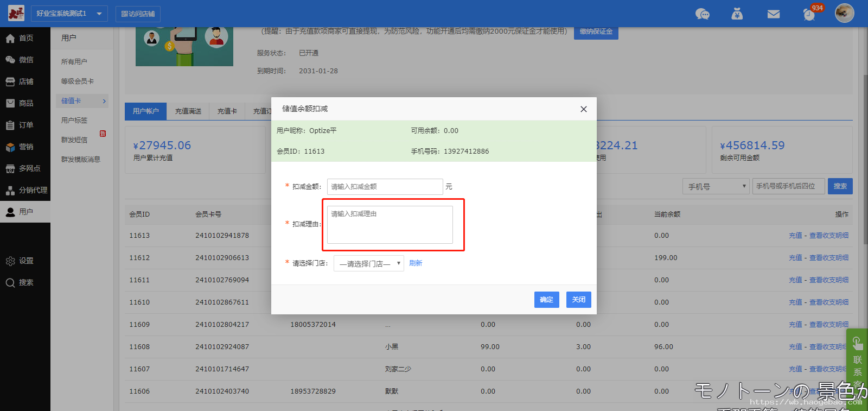Open the 订单 sidebar section
868x411 pixels.
point(25,125)
